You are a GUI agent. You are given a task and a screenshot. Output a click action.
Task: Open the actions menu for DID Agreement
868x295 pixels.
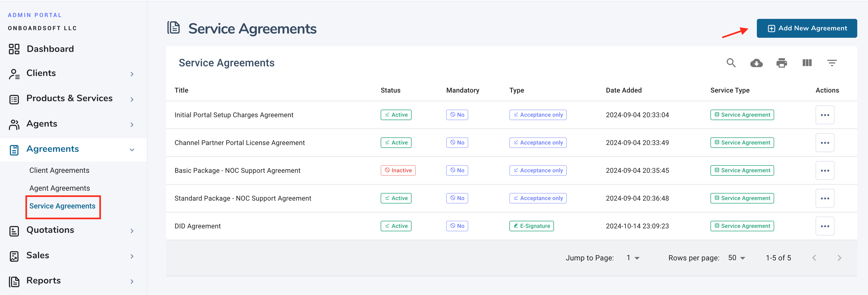825,226
